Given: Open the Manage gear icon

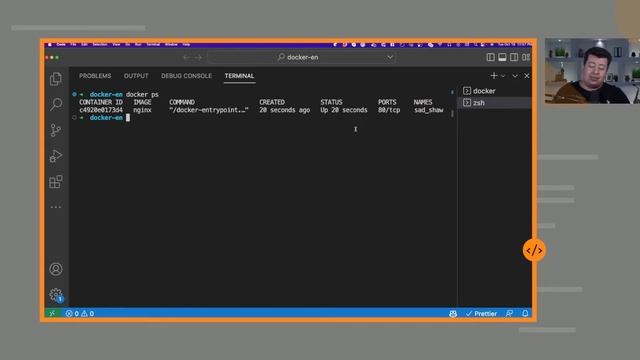Looking at the screenshot, I should point(56,295).
